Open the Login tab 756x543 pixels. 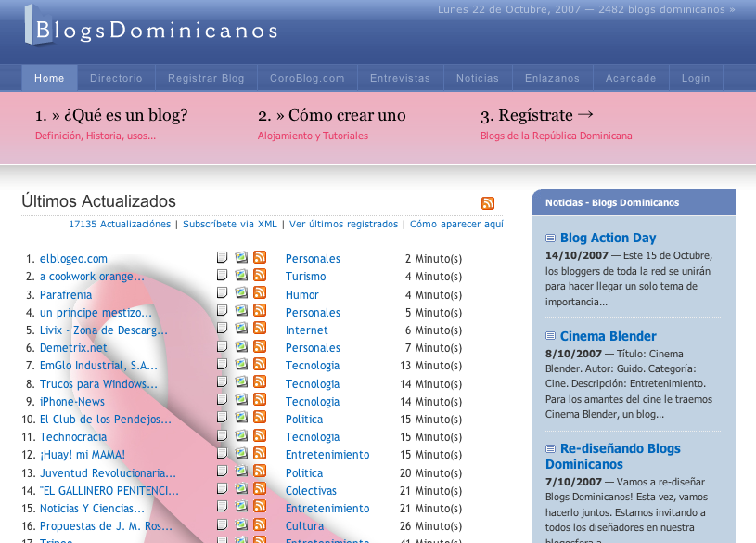696,78
